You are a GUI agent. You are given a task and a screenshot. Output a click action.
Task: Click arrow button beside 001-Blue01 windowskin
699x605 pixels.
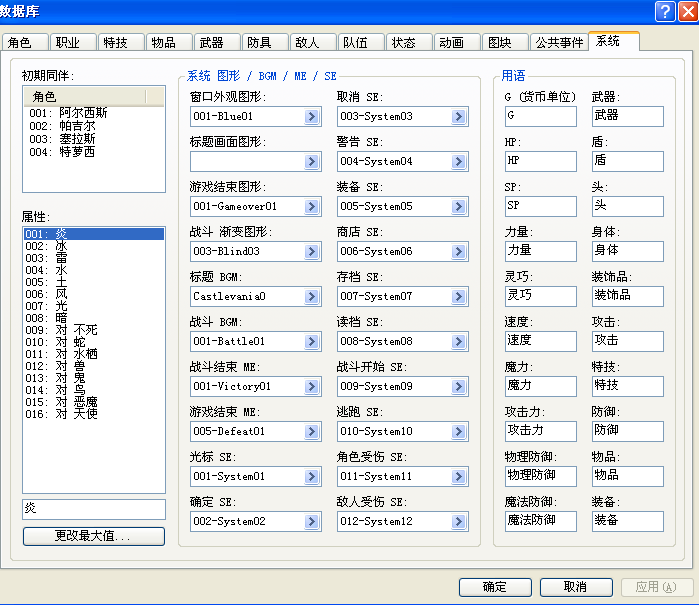point(312,117)
